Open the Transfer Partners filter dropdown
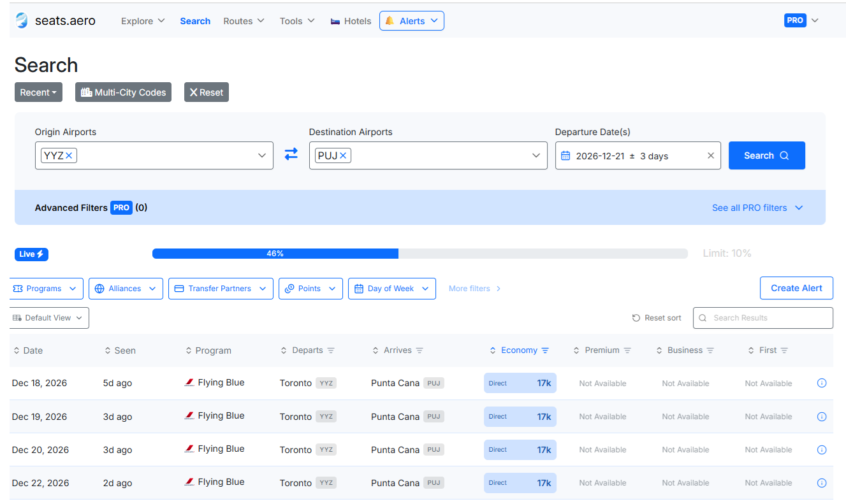Screen dimensions: 846x504 [221, 289]
